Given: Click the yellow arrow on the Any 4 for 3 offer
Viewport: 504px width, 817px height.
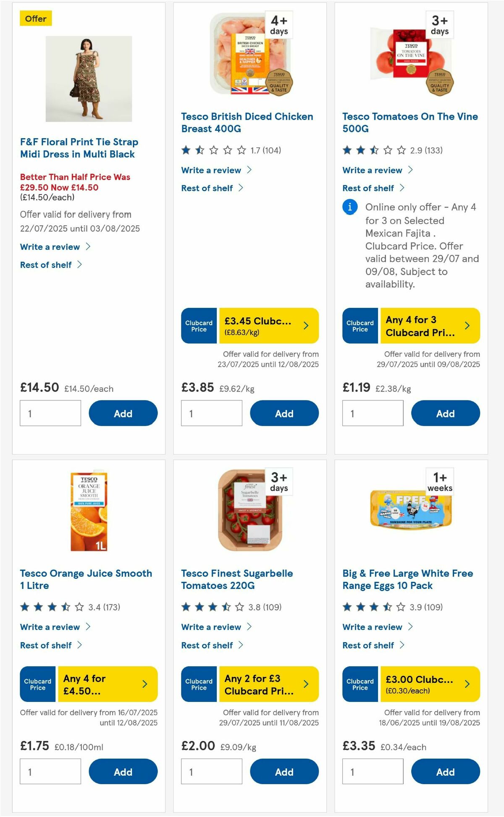Looking at the screenshot, I should [x=467, y=326].
